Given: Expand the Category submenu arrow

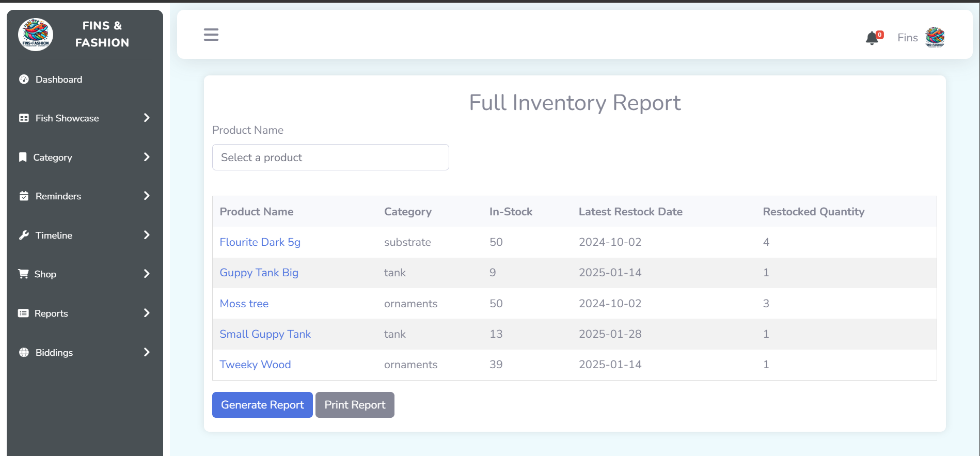Looking at the screenshot, I should click(x=147, y=157).
